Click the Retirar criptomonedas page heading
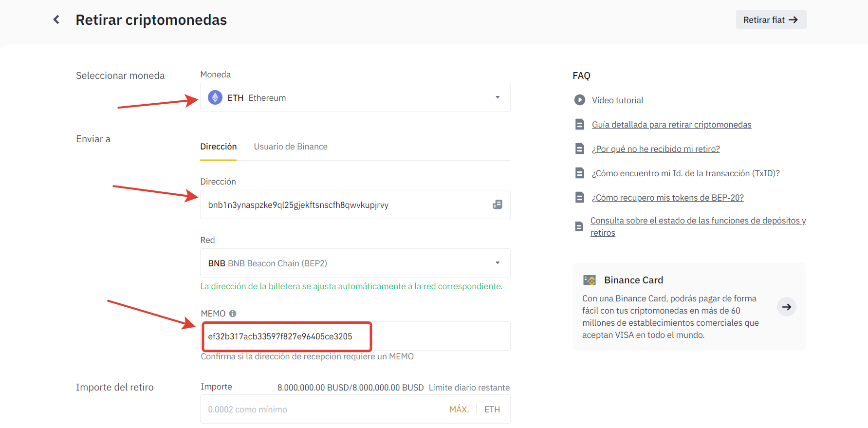This screenshot has width=868, height=428. click(151, 20)
